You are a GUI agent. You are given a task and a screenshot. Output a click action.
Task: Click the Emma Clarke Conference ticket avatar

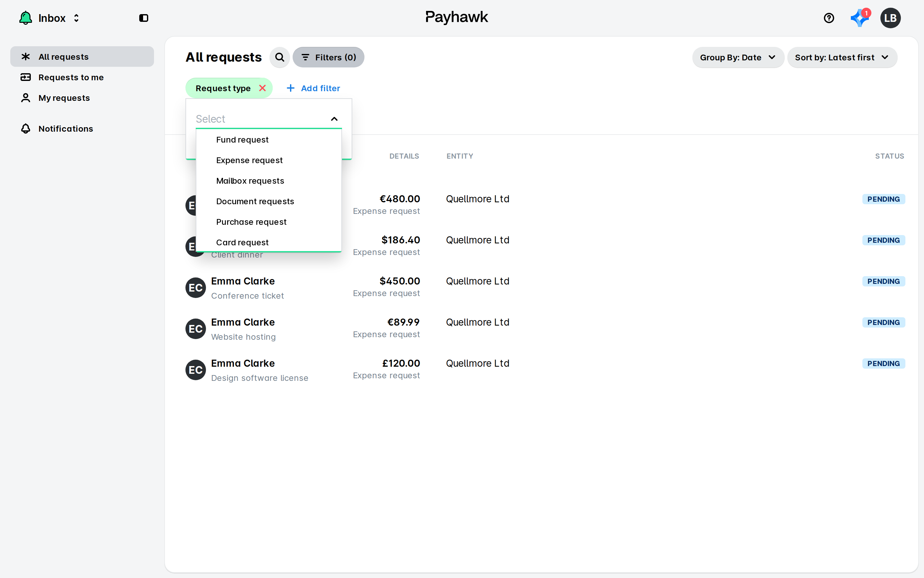click(195, 288)
